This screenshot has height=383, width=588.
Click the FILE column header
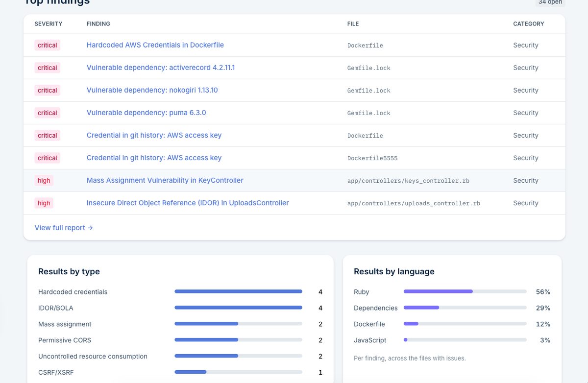353,24
